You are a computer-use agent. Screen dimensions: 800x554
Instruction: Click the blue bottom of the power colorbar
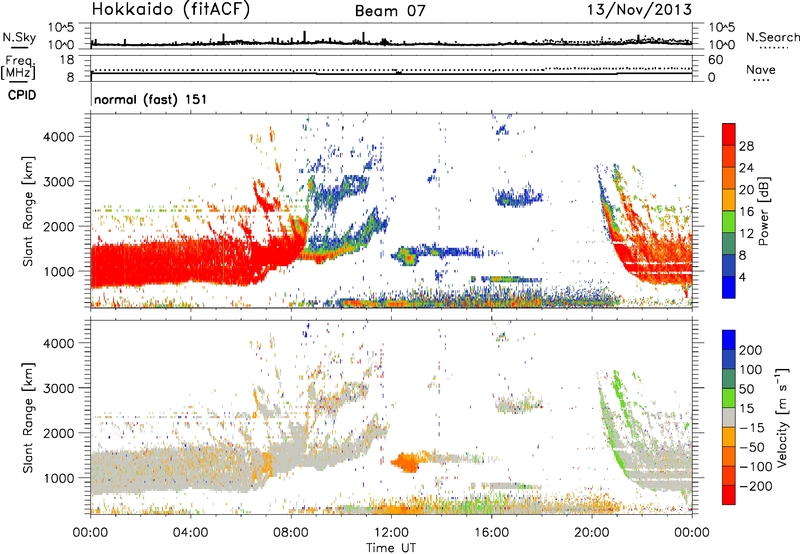[x=729, y=287]
